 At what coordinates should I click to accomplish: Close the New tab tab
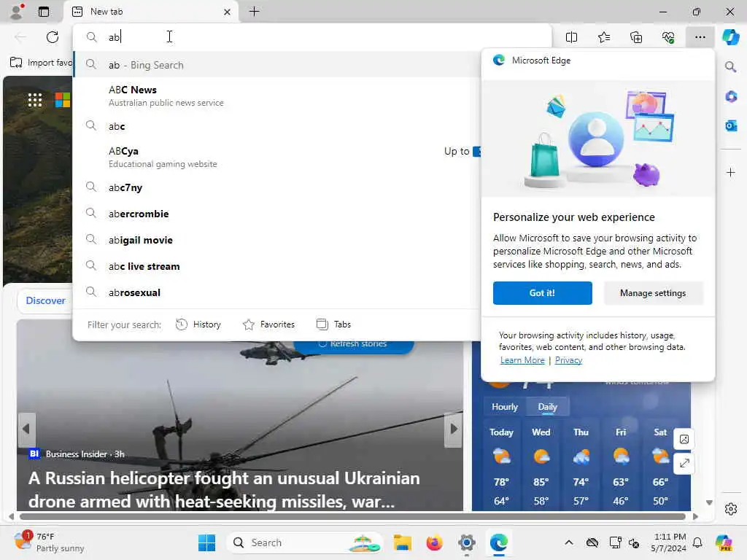point(228,12)
